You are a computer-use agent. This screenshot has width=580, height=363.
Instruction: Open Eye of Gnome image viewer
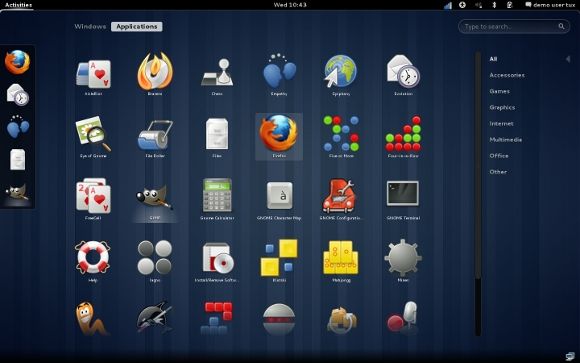pyautogui.click(x=93, y=137)
